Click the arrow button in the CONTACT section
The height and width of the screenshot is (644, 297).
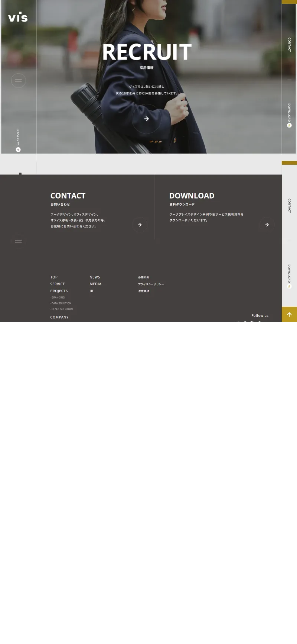[x=140, y=225]
